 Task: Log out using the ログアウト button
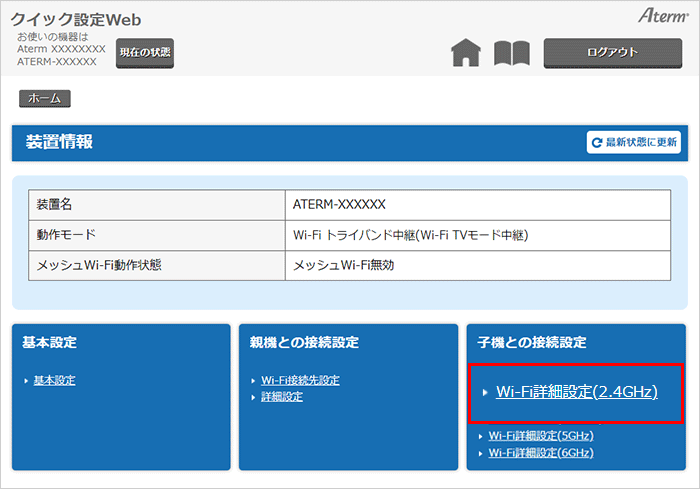click(605, 53)
